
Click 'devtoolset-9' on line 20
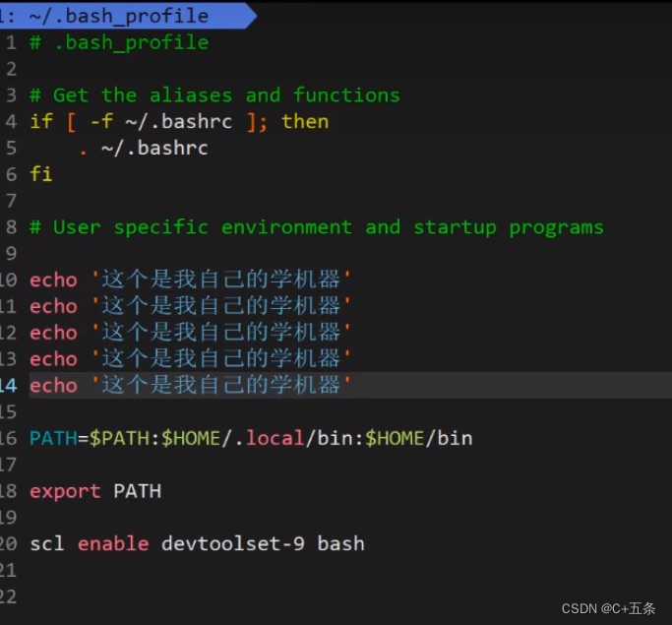[x=233, y=543]
